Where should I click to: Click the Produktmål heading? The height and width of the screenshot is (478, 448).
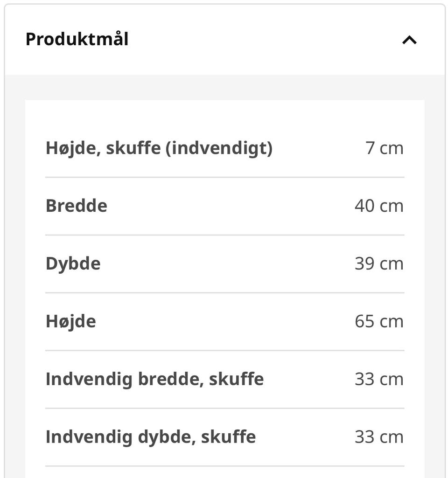coord(77,39)
